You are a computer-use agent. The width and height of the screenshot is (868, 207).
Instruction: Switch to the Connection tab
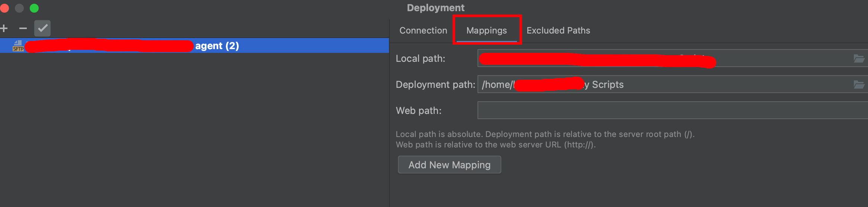point(423,31)
